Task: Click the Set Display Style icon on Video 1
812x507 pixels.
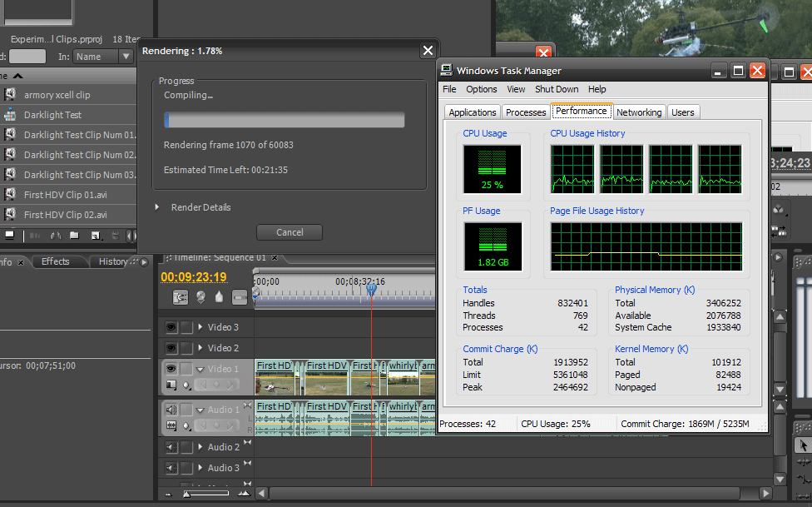Action: [171, 385]
